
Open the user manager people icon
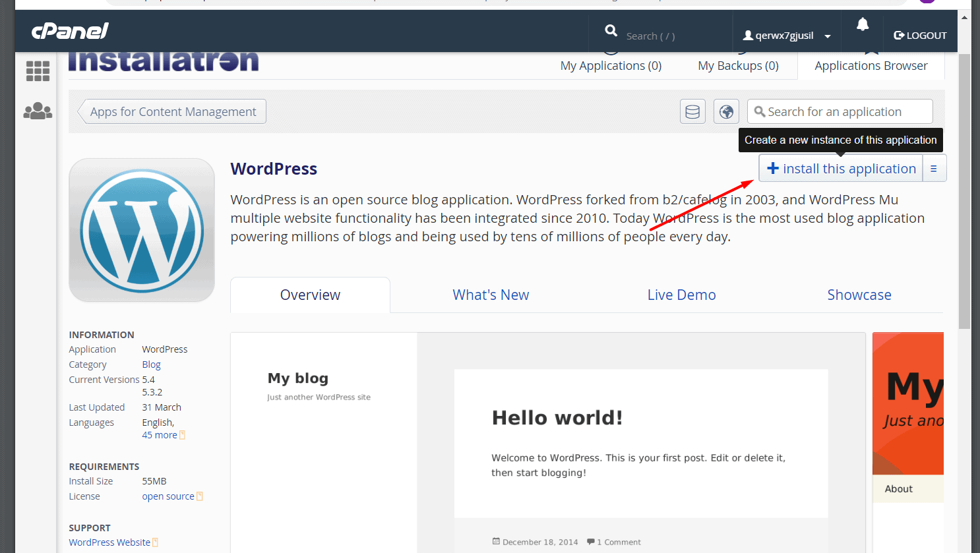coord(38,111)
